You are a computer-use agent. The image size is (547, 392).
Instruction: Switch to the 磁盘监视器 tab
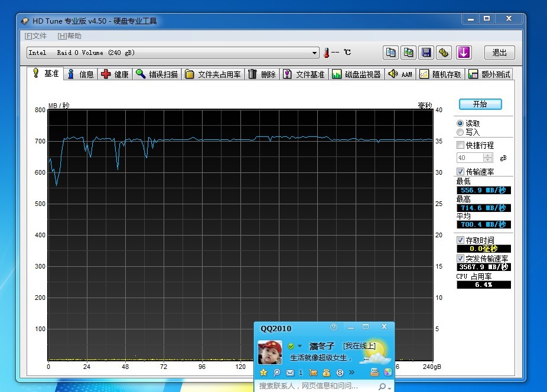(x=357, y=74)
